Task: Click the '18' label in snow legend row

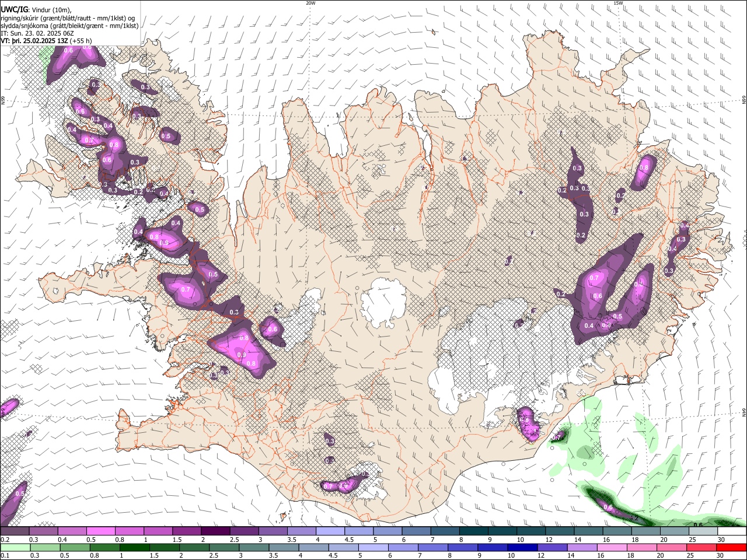Action: (634, 540)
